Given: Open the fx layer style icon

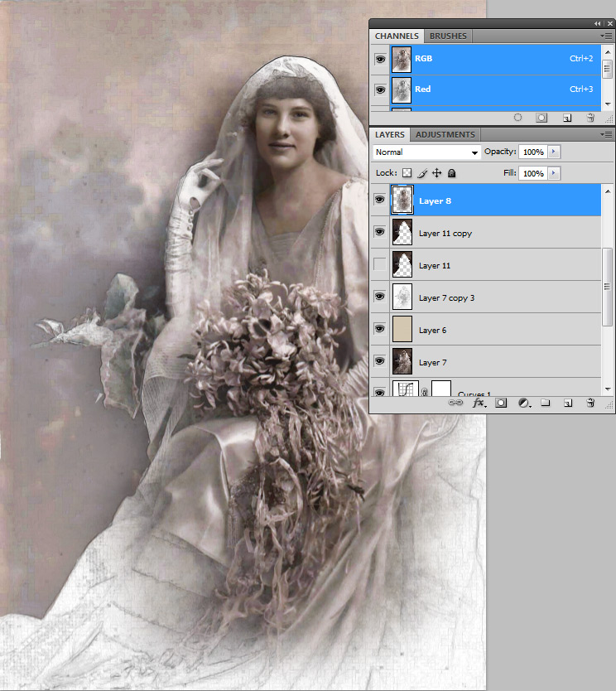Looking at the screenshot, I should (x=479, y=403).
